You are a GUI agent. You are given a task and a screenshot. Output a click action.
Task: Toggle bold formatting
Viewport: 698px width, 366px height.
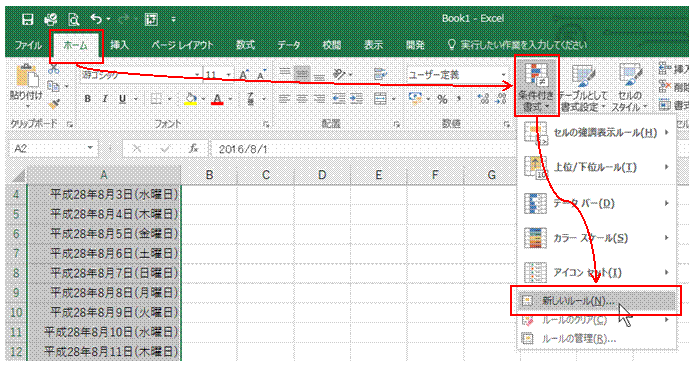88,99
